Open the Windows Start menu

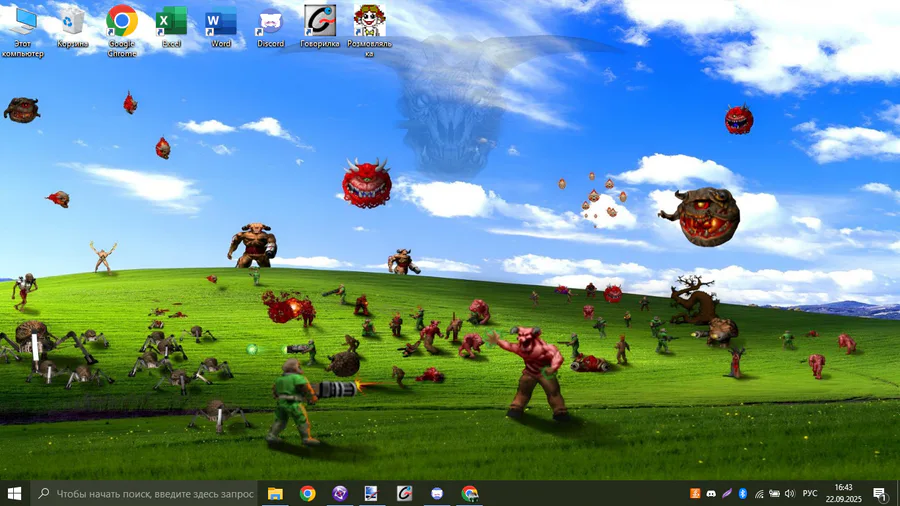click(x=14, y=493)
